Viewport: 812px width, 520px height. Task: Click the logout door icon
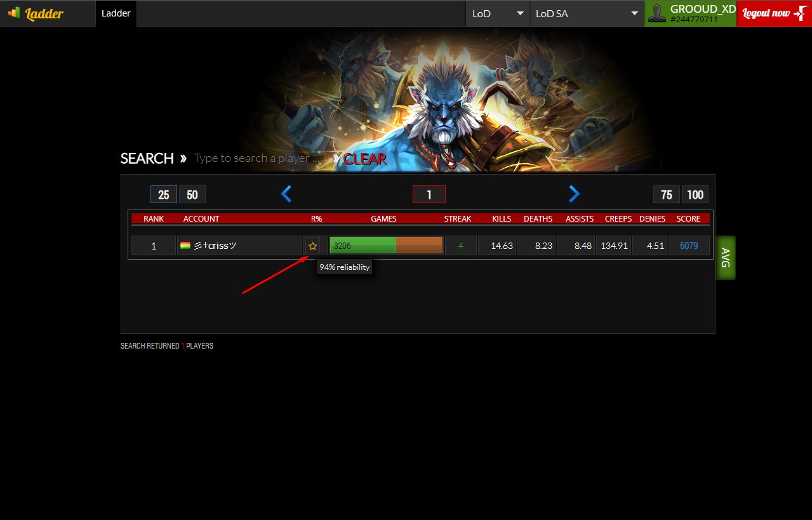(x=800, y=13)
